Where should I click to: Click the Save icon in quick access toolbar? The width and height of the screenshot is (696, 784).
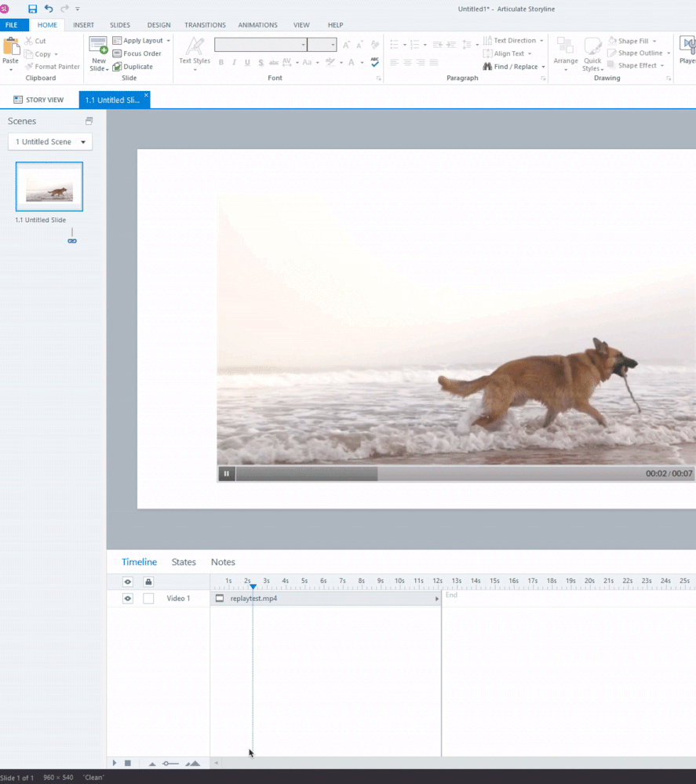(x=32, y=9)
